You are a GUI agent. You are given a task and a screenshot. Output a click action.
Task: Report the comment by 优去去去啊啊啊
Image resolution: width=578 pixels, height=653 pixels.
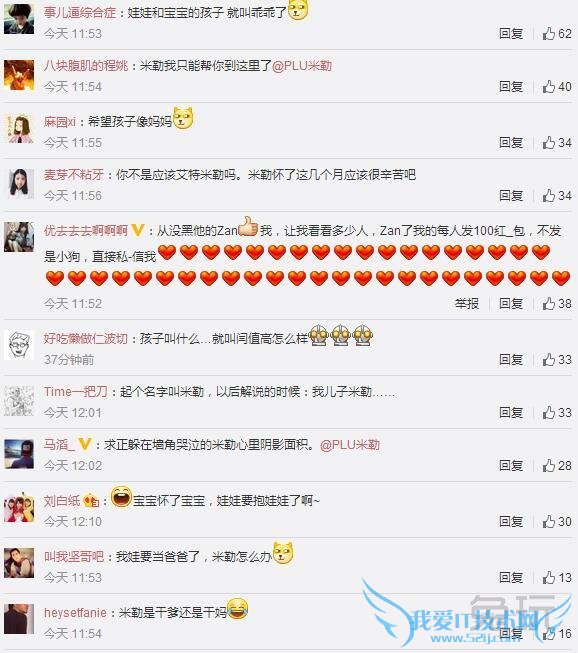(466, 304)
